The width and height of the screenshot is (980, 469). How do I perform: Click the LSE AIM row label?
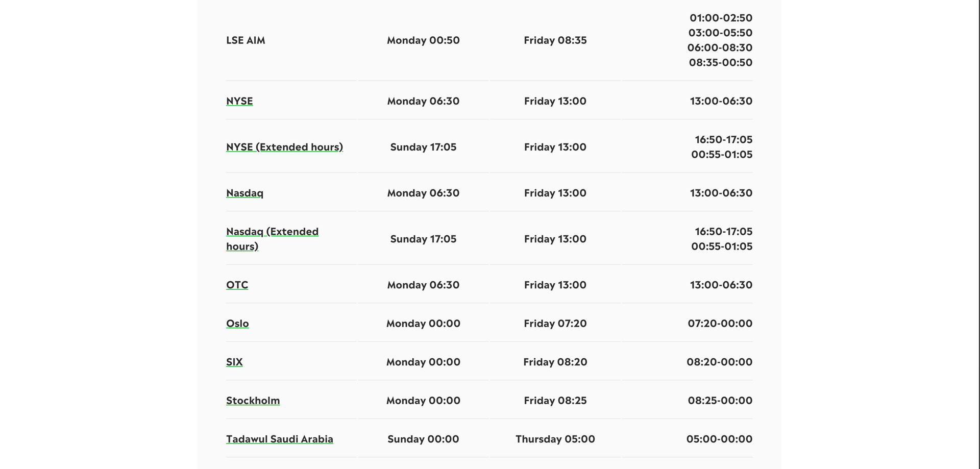pyautogui.click(x=246, y=40)
